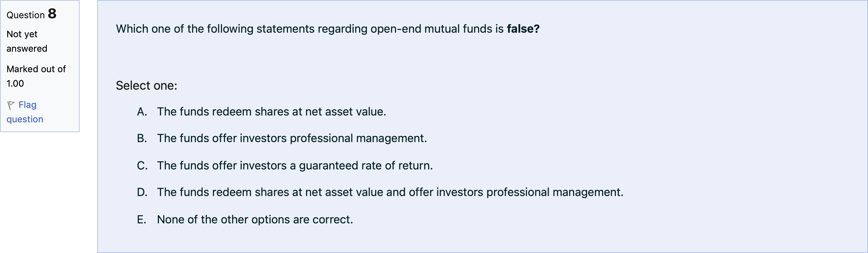Click the "Select one:" prompt
Image resolution: width=868 pixels, height=253 pixels.
click(x=146, y=86)
